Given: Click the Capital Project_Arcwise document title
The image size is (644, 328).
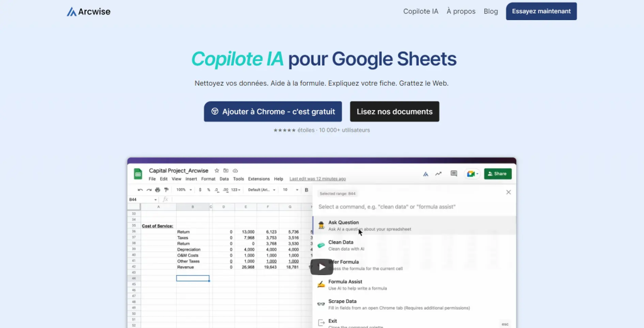Looking at the screenshot, I should tap(178, 171).
